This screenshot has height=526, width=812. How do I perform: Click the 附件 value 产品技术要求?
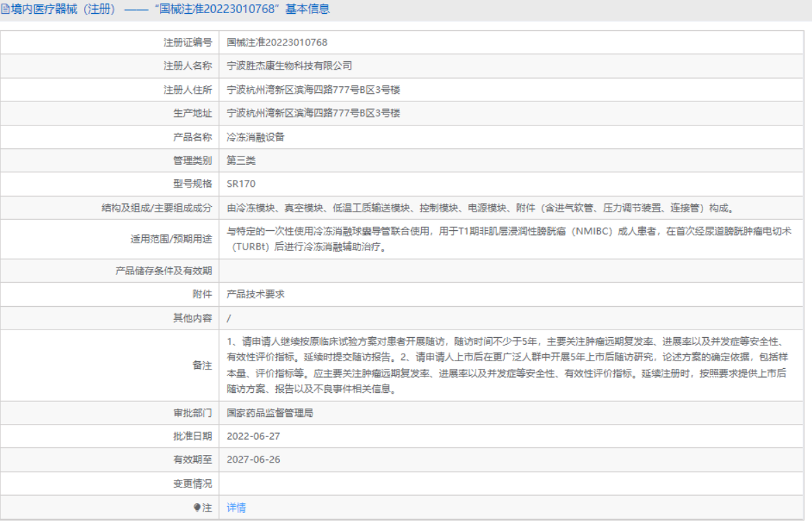coord(256,294)
